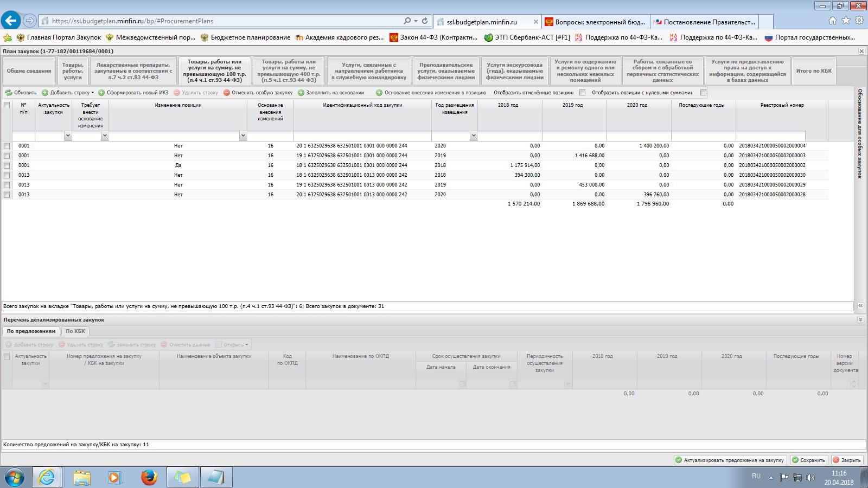Click the Отменить особую закупку icon
The width and height of the screenshot is (868, 488).
pyautogui.click(x=227, y=93)
